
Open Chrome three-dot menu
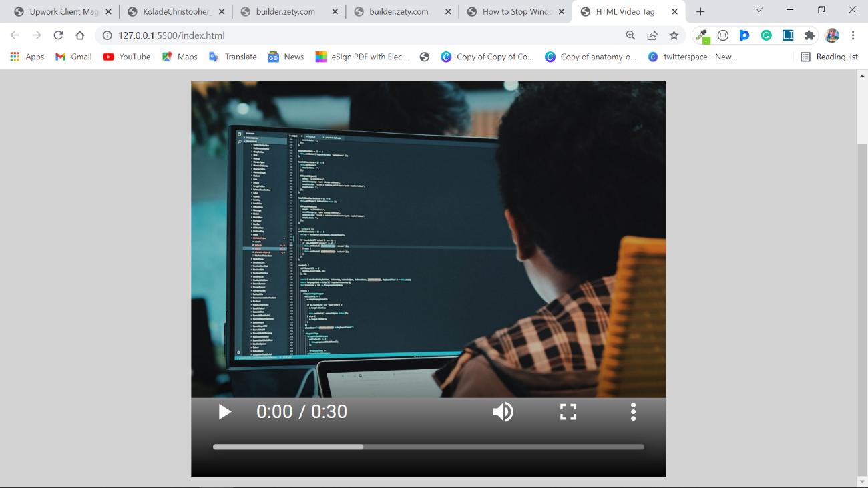click(853, 35)
